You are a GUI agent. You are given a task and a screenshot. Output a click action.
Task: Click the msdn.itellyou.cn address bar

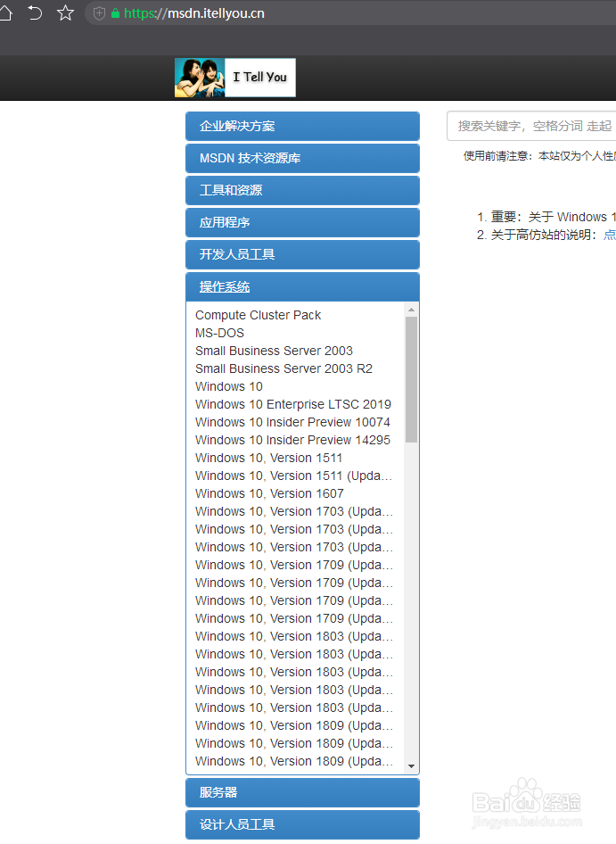click(349, 13)
